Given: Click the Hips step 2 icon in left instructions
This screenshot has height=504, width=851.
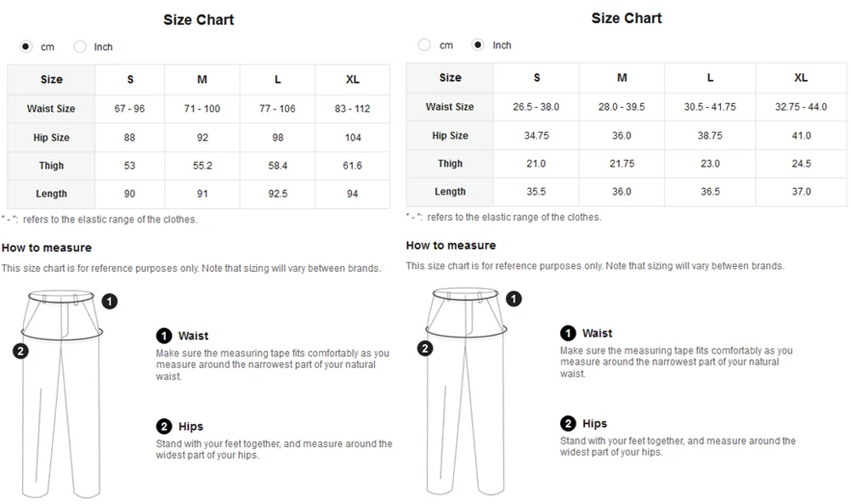Looking at the screenshot, I should [164, 427].
